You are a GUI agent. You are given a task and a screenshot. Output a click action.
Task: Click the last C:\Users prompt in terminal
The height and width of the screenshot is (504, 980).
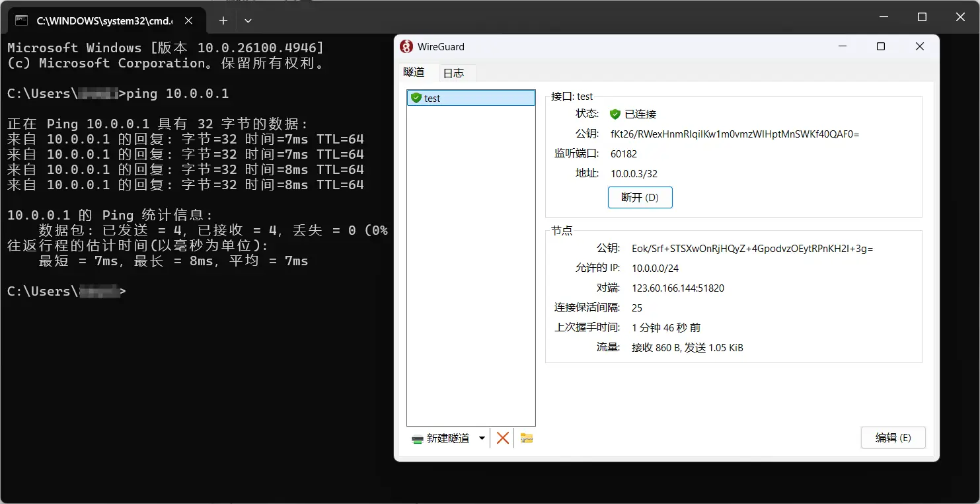(x=66, y=291)
